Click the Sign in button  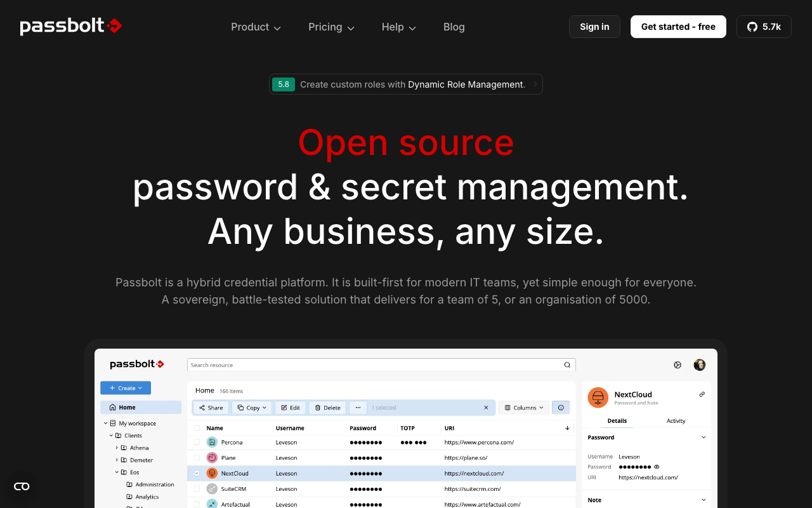click(594, 27)
